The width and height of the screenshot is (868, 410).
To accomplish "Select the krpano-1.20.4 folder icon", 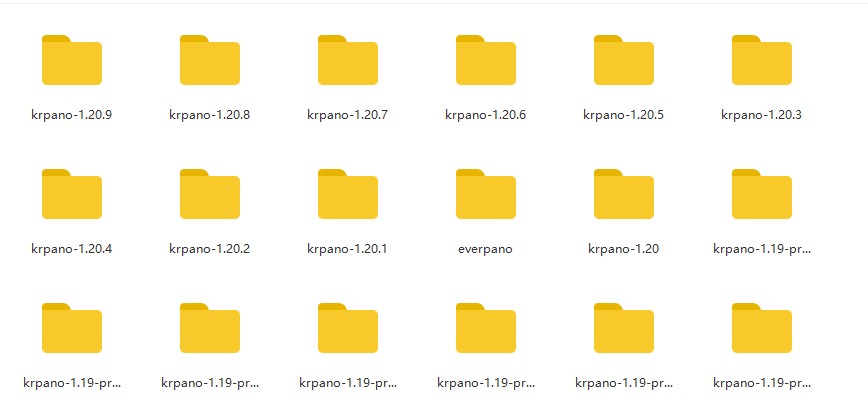I will click(x=71, y=194).
